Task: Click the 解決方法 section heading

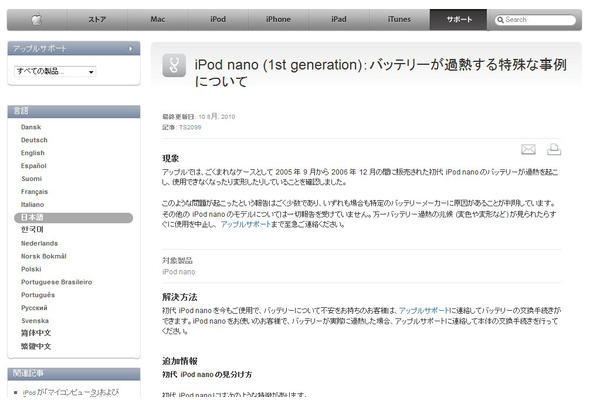Action: (x=180, y=297)
